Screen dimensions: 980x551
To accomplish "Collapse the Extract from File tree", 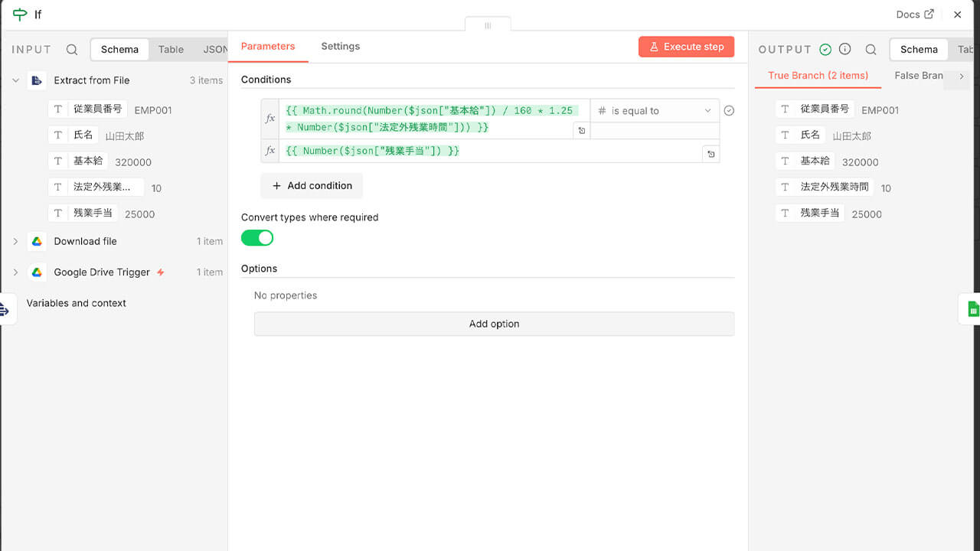I will pos(15,80).
